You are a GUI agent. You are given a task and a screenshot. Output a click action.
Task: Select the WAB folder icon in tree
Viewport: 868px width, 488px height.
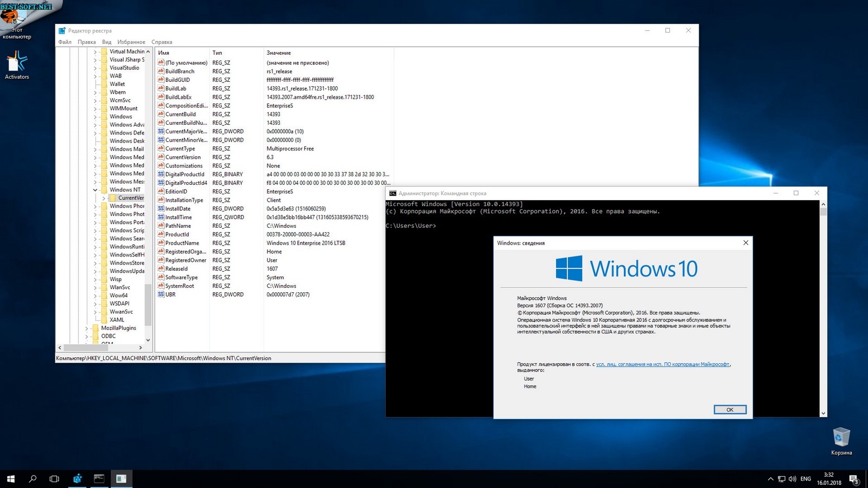click(104, 76)
